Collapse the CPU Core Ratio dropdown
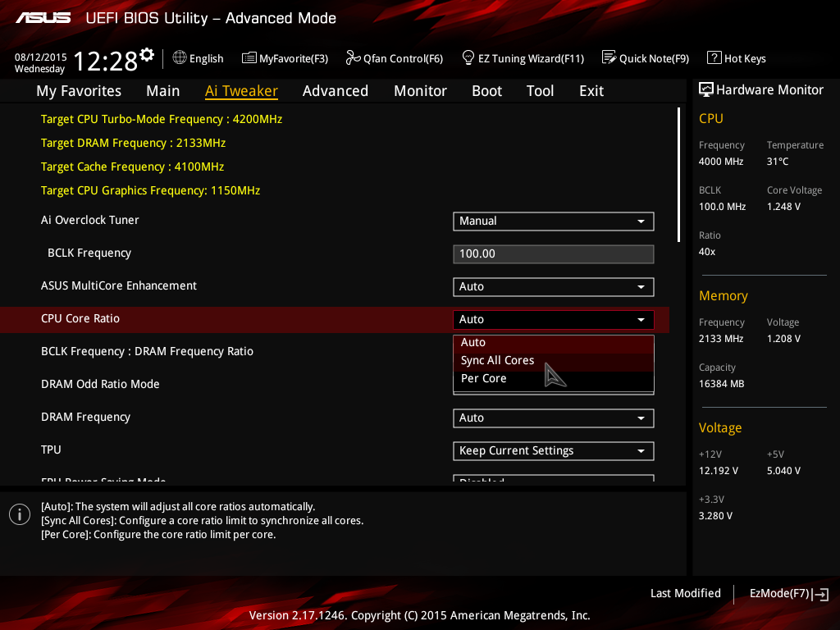The width and height of the screenshot is (840, 630). (554, 319)
